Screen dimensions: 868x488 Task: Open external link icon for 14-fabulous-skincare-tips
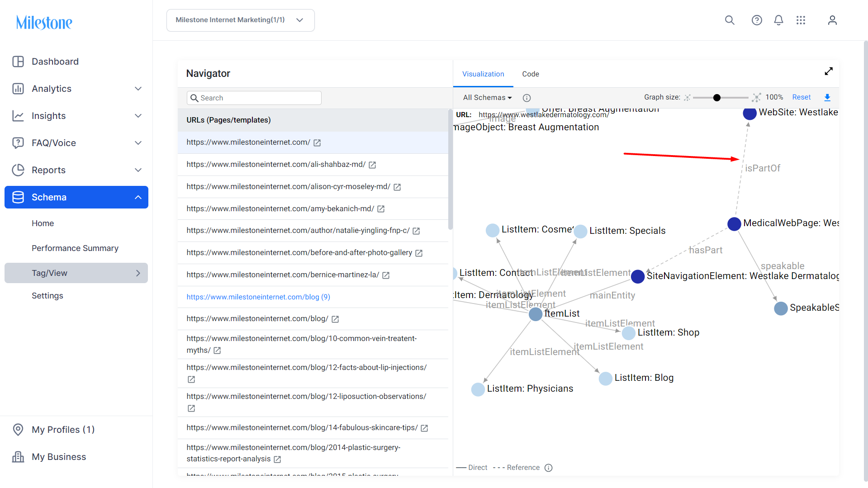424,428
